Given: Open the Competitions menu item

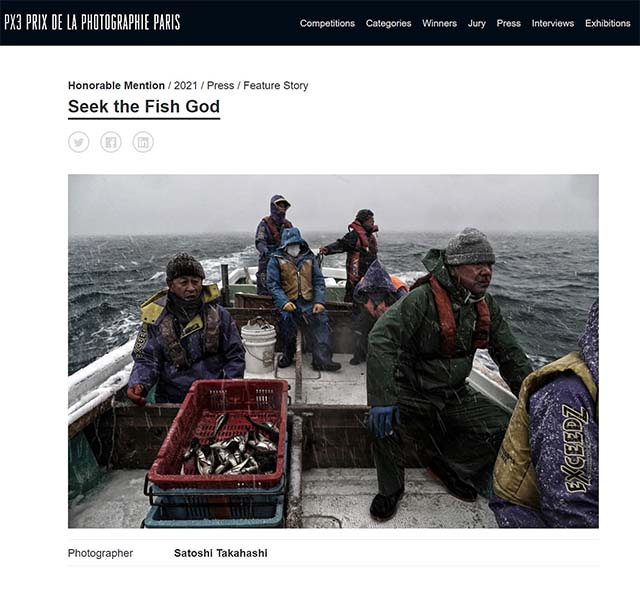Looking at the screenshot, I should [x=327, y=23].
